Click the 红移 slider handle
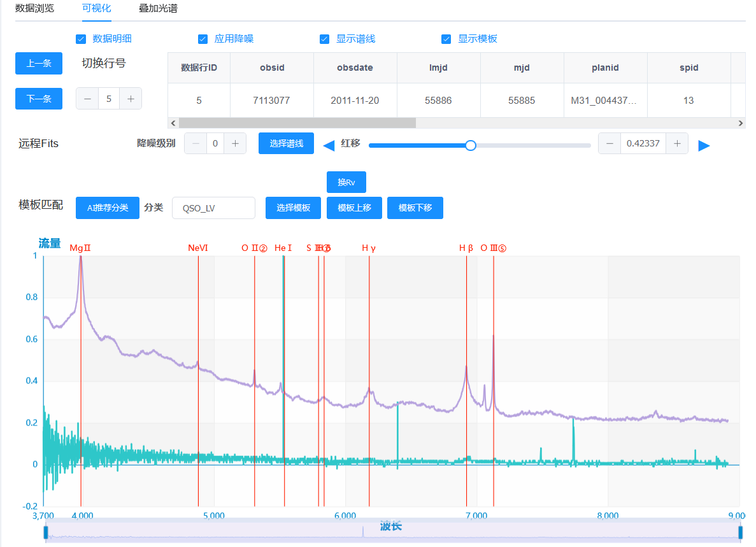Screen dimensions: 756x547 (471, 145)
